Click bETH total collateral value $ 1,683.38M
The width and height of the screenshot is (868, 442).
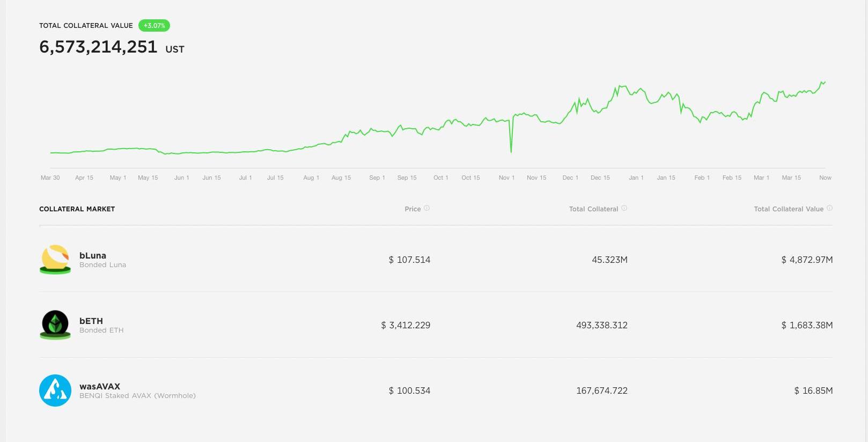(x=807, y=325)
